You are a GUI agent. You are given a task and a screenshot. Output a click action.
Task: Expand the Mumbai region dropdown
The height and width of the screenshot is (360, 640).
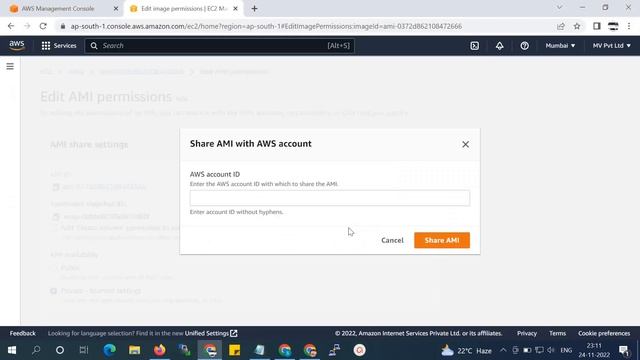click(x=560, y=46)
